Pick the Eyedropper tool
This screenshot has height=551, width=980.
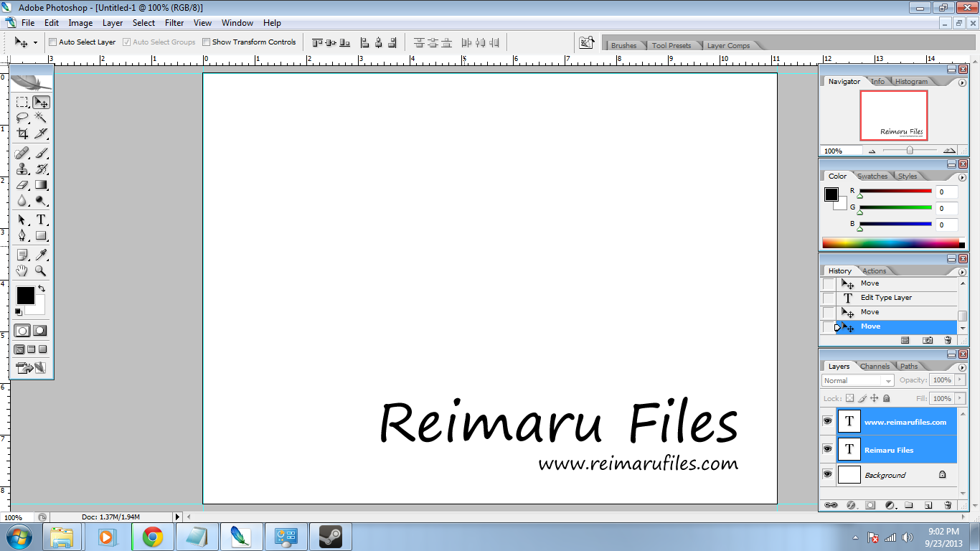[x=41, y=255]
